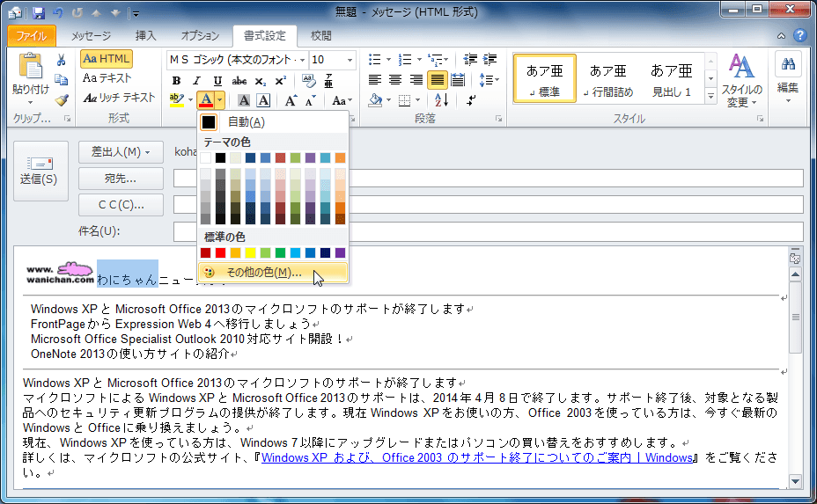The image size is (817, 504).
Task: Pick the automatic (自動) black color swatch
Action: pyautogui.click(x=209, y=122)
